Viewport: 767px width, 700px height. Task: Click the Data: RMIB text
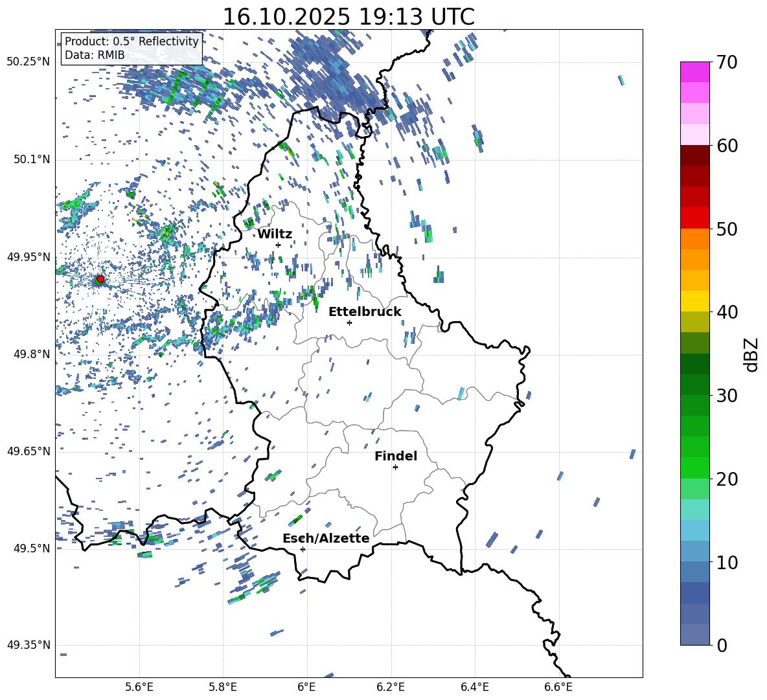click(95, 55)
